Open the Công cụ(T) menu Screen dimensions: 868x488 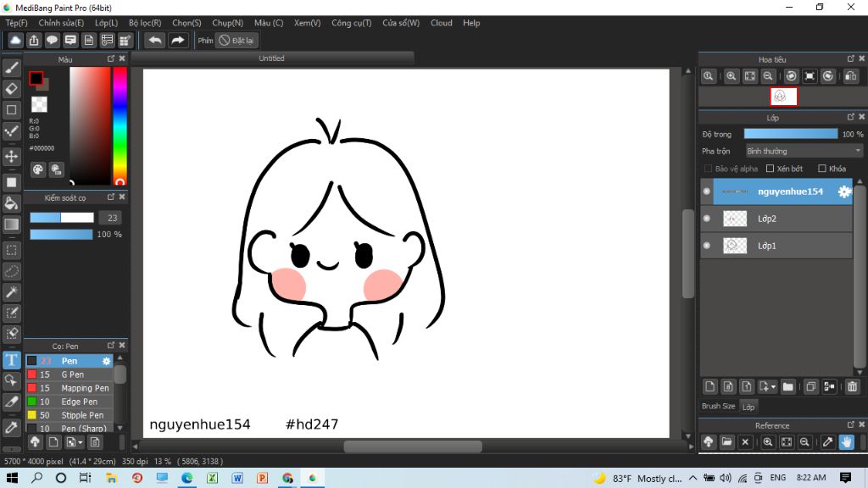(352, 23)
